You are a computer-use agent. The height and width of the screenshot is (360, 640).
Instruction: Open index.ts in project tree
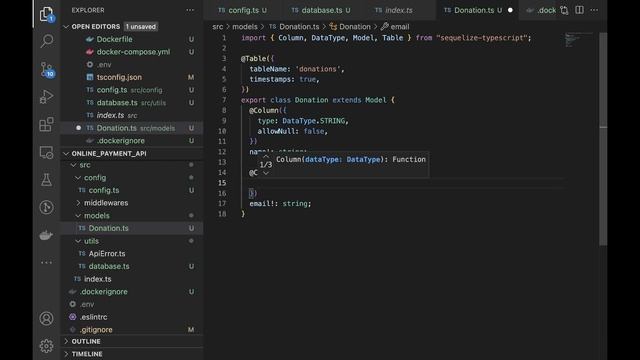point(132,279)
